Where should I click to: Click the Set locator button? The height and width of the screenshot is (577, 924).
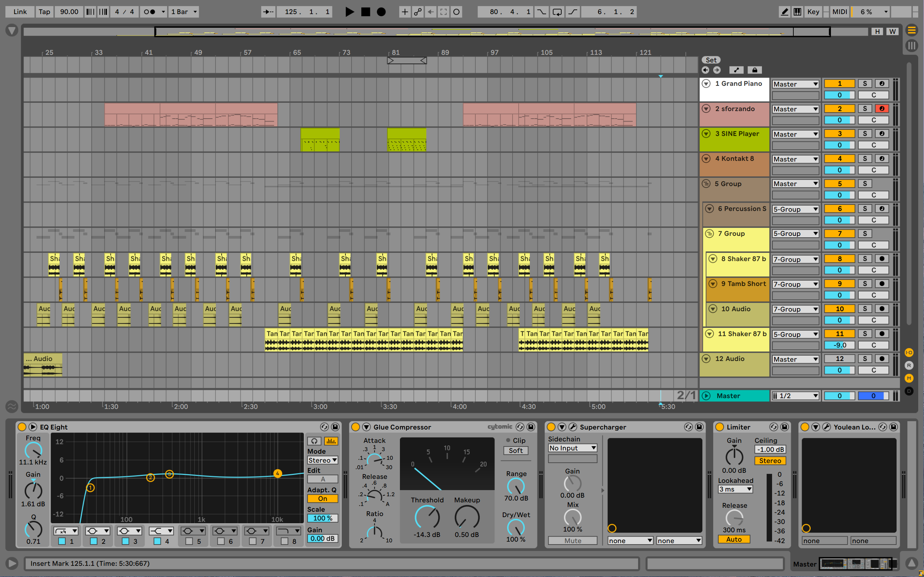pyautogui.click(x=711, y=60)
